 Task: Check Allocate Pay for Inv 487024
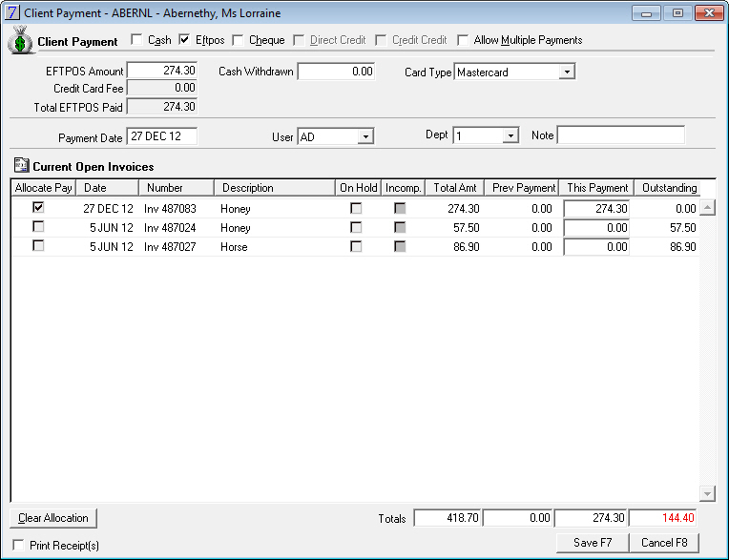(x=38, y=226)
